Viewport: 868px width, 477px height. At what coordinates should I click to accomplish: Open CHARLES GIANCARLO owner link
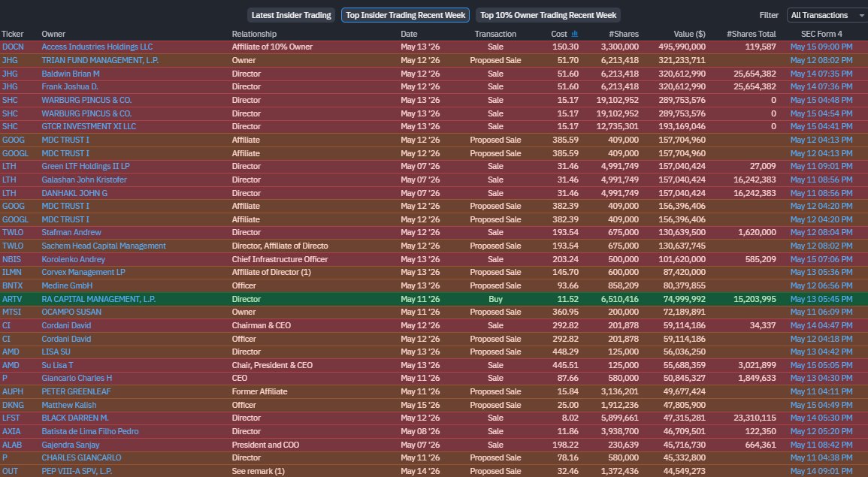(x=81, y=458)
